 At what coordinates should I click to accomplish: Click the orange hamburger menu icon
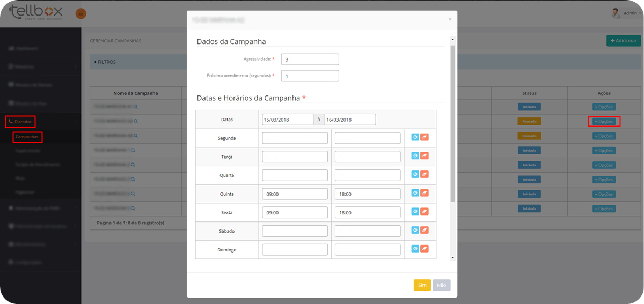pos(80,13)
